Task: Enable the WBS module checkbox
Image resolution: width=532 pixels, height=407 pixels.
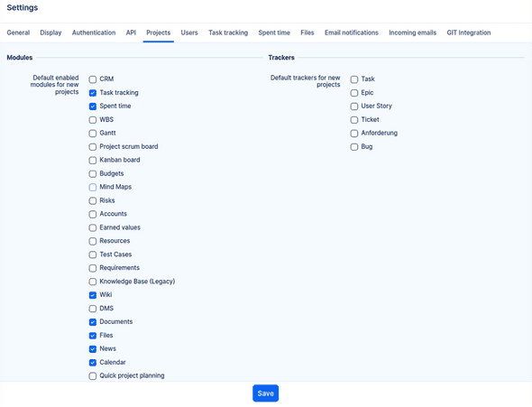Action: pos(93,120)
